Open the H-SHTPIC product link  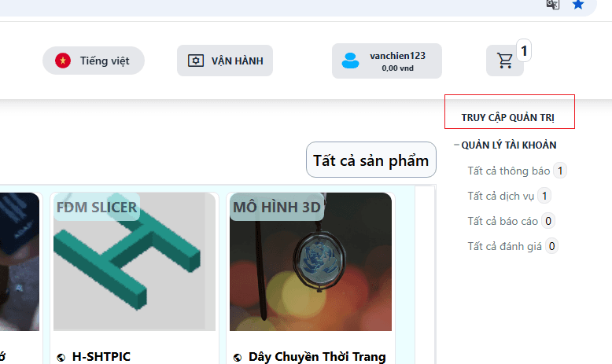click(101, 357)
